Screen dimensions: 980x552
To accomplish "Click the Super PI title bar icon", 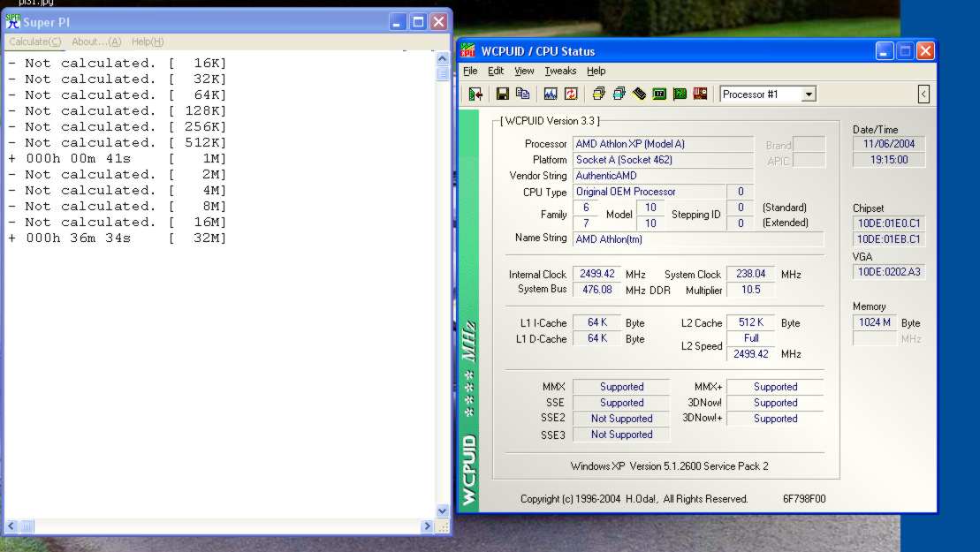I will 13,22.
